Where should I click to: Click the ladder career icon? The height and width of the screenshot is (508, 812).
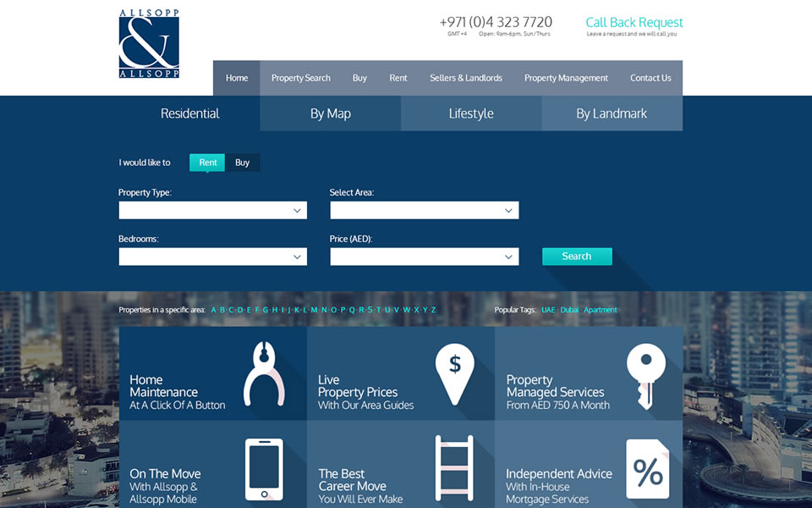pyautogui.click(x=453, y=468)
